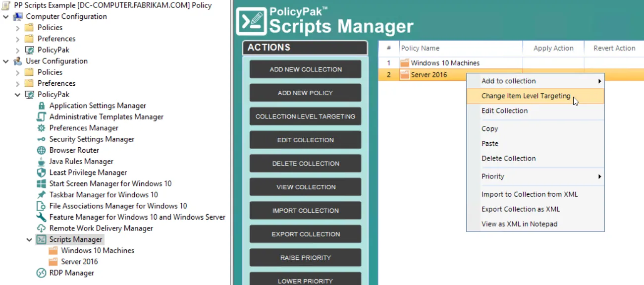Click the IMPORT COLLECTION button
This screenshot has height=285, width=644.
[305, 211]
